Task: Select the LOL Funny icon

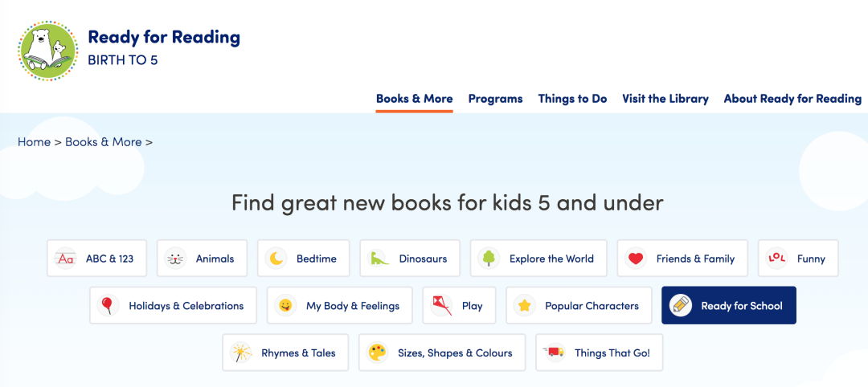Action: click(776, 259)
